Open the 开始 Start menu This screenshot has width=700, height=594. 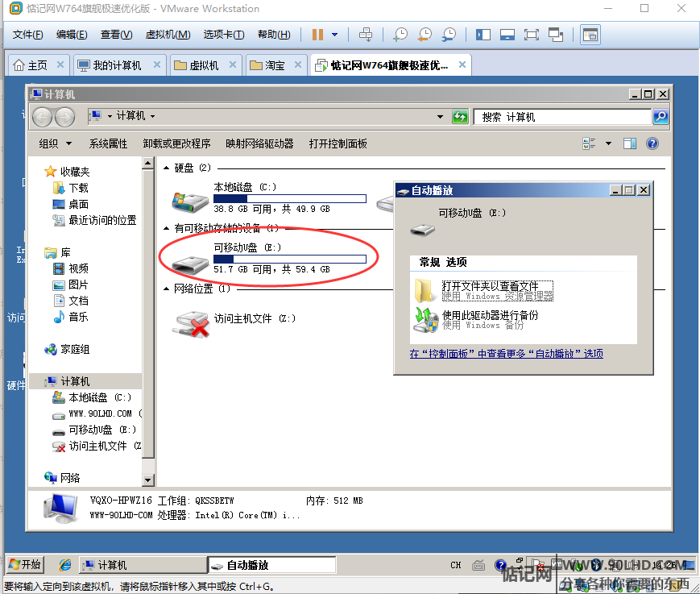point(26,564)
